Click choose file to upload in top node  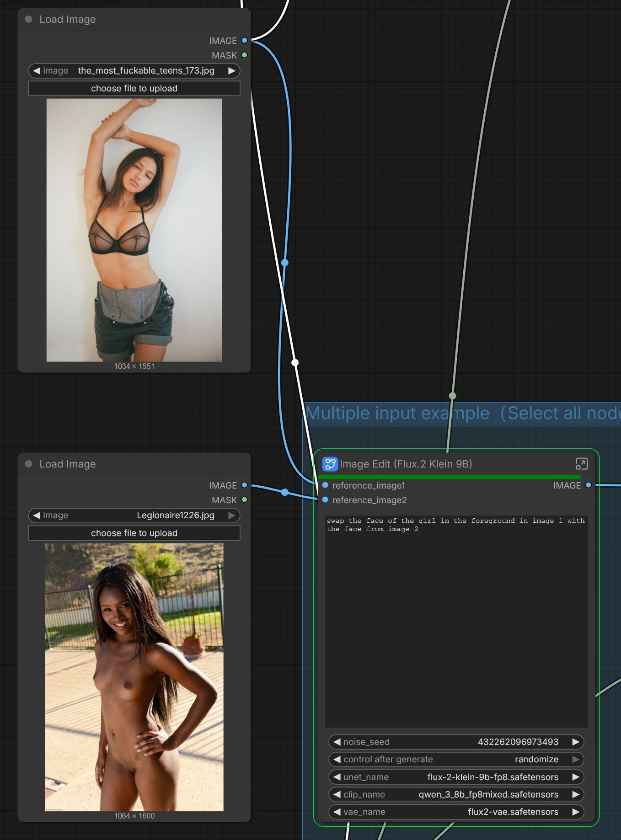[x=134, y=88]
